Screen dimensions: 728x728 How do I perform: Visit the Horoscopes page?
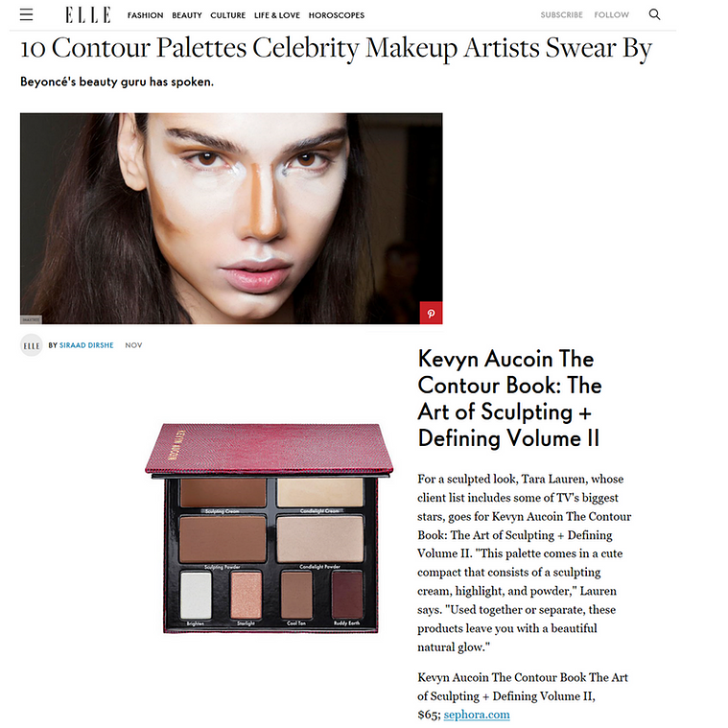(x=337, y=15)
